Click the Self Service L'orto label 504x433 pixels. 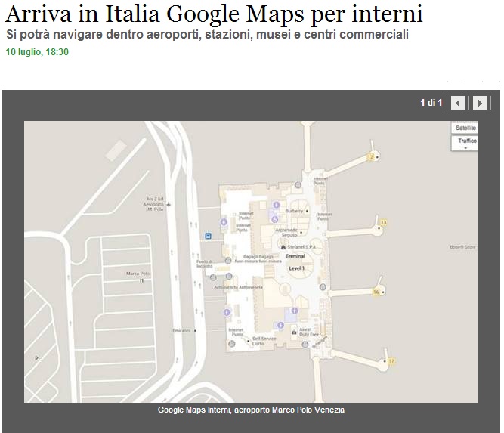click(264, 341)
